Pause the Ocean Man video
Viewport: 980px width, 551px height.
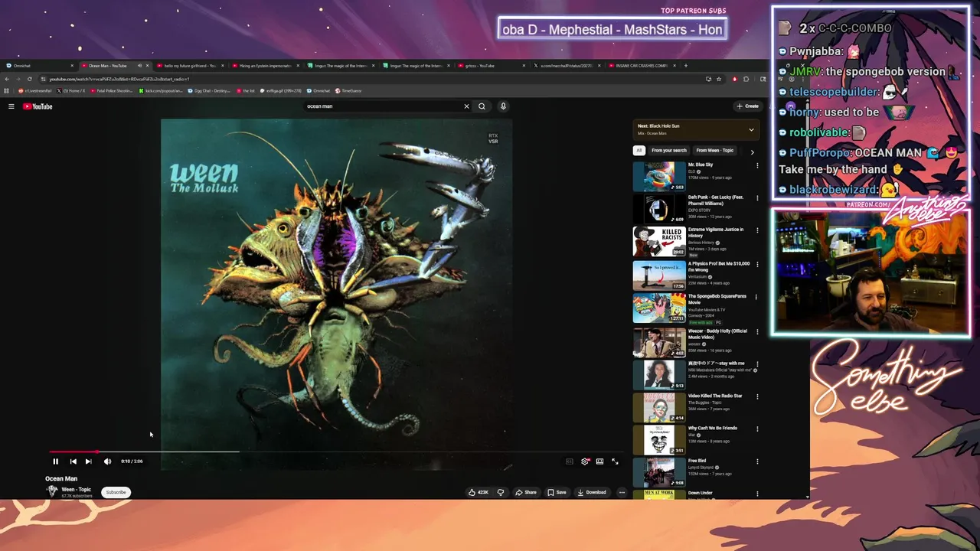point(55,461)
